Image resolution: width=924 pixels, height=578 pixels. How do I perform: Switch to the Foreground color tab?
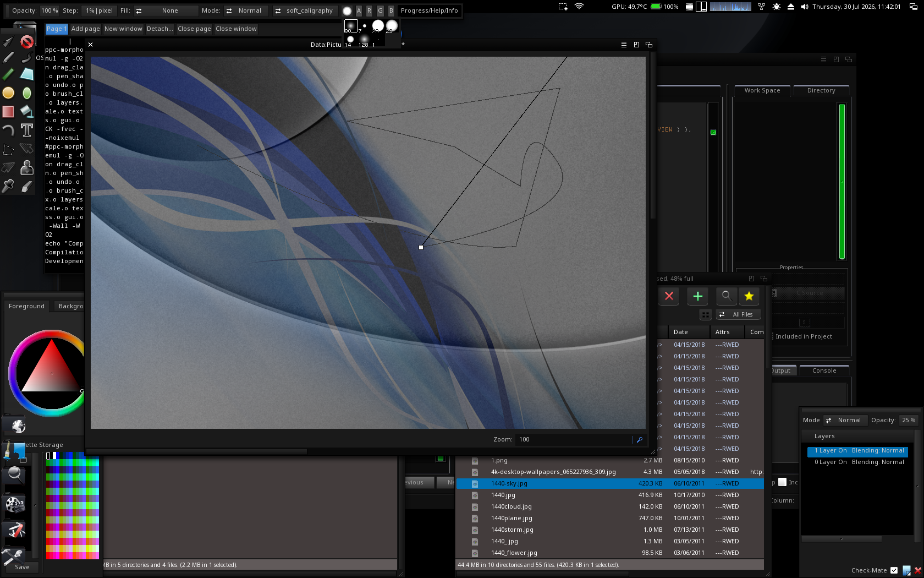pos(26,306)
